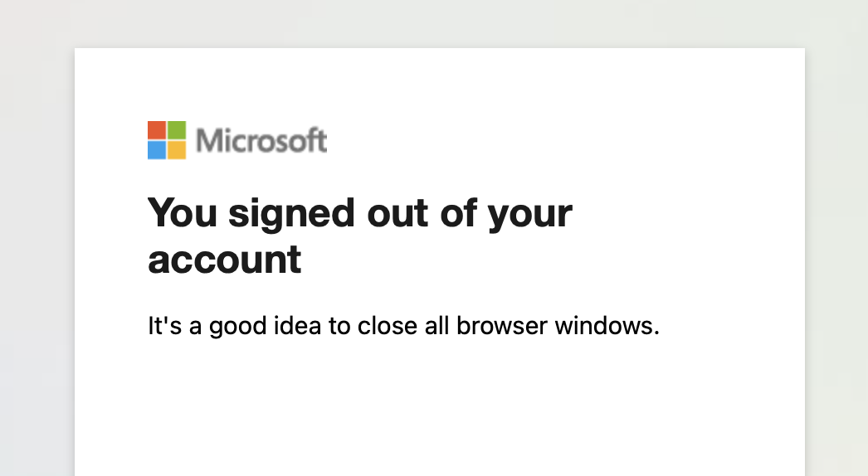Click the word "account" in the heading

point(224,260)
